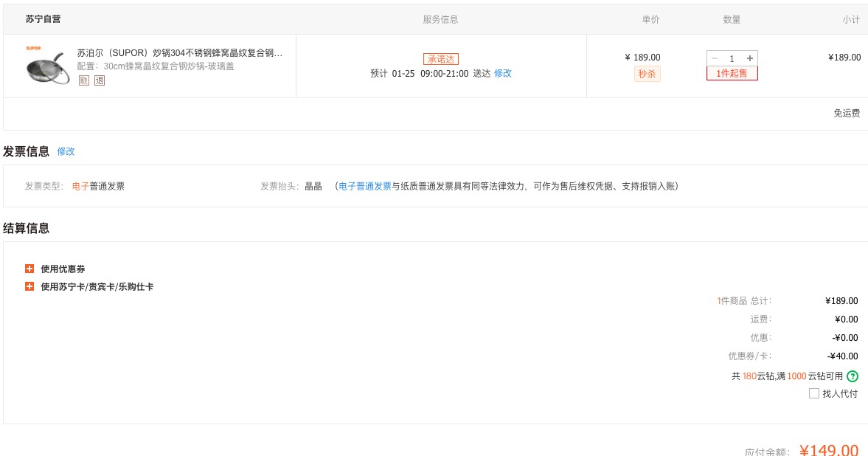Click the 秒杀 flash sale tag
The width and height of the screenshot is (868, 456).
tap(647, 74)
